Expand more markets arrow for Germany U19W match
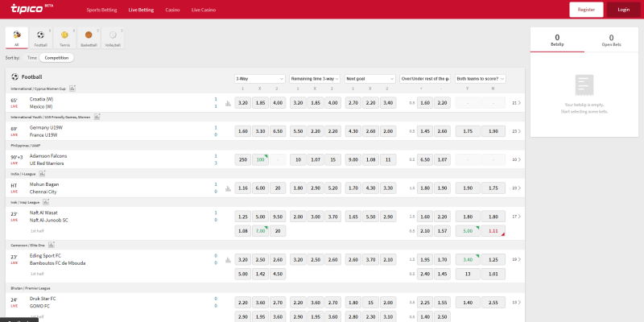Image resolution: width=644 pixels, height=322 pixels. coord(517,131)
